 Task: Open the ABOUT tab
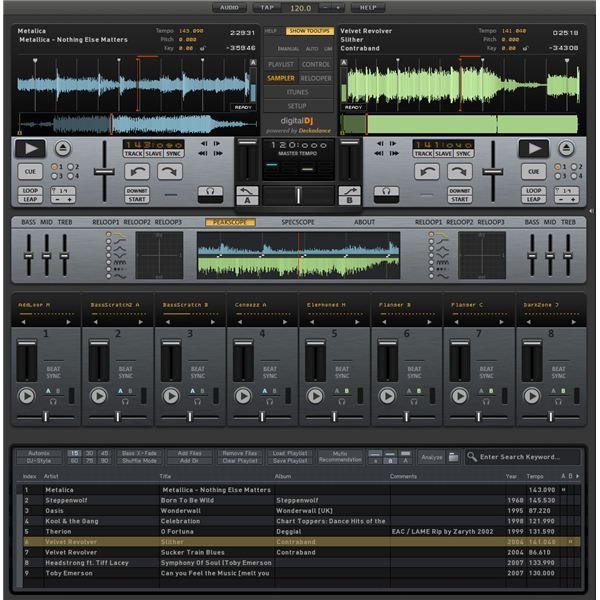(364, 222)
